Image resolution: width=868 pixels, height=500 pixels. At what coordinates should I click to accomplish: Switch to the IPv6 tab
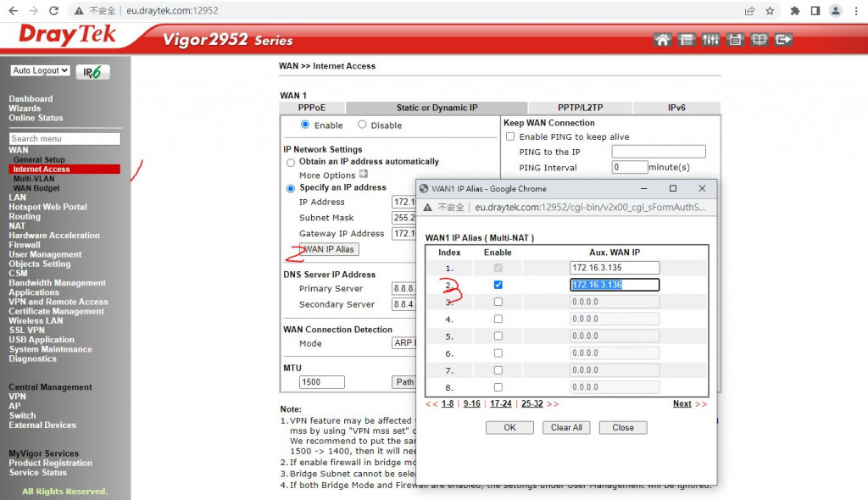(676, 108)
